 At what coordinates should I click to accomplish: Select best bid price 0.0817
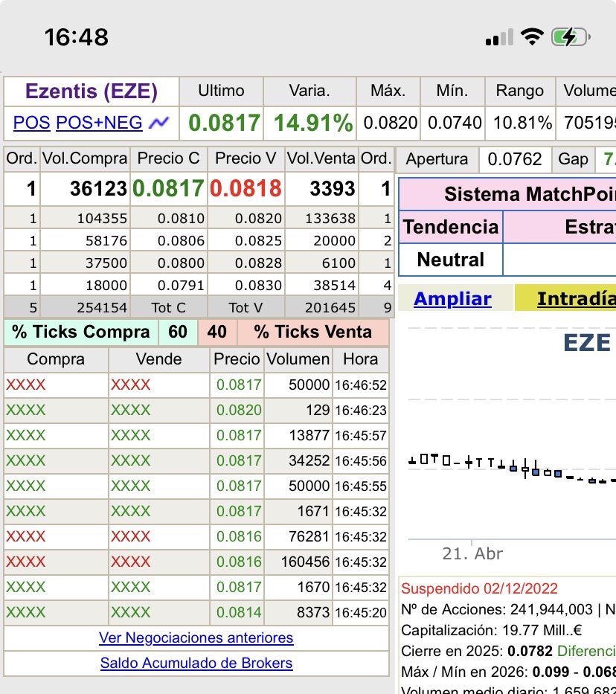(169, 189)
